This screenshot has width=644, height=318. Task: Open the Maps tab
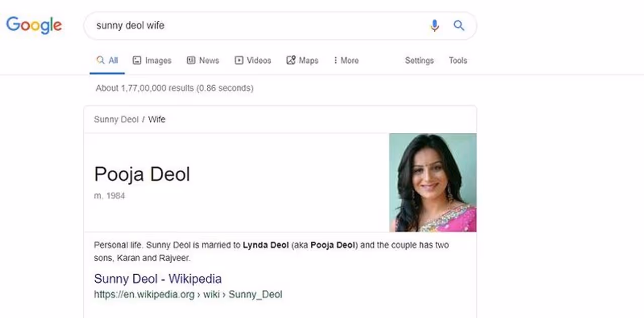(x=302, y=60)
